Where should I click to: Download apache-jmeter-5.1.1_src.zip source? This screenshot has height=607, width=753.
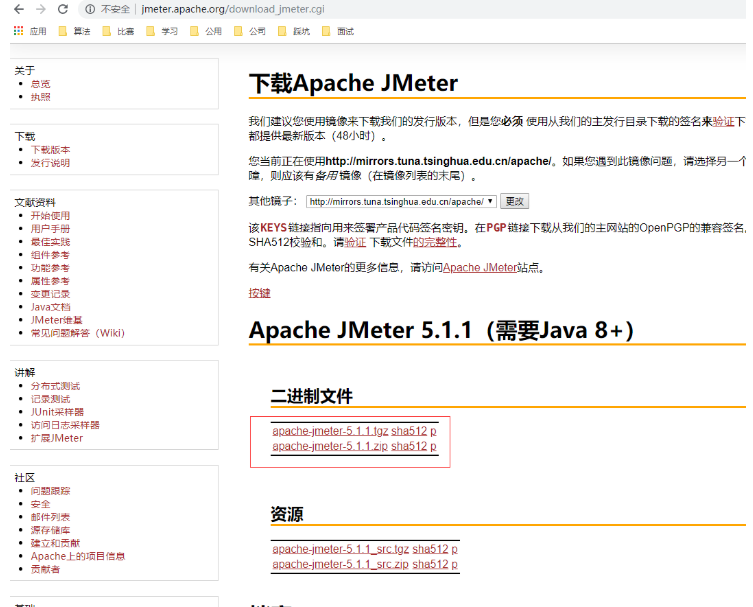click(340, 564)
